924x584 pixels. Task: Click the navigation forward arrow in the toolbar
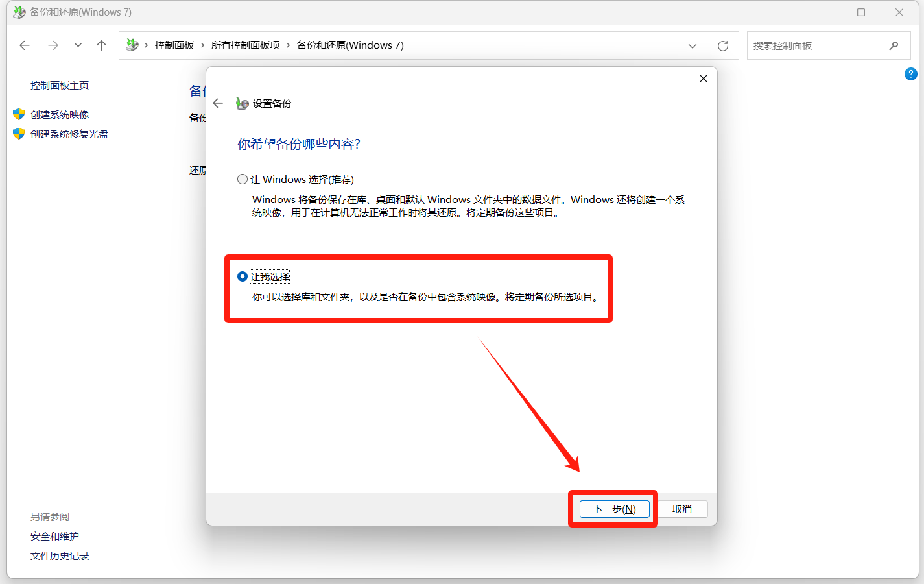point(53,45)
